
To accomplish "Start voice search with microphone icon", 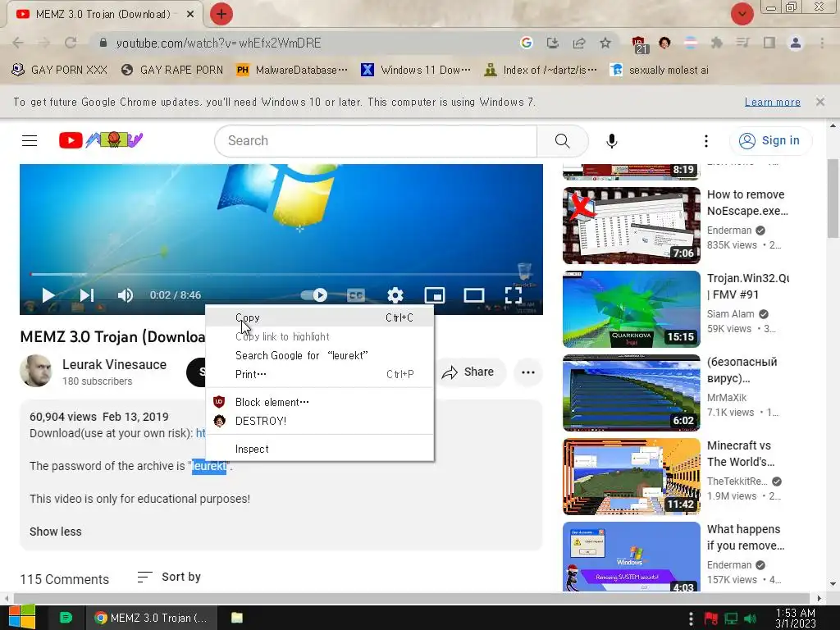I will [611, 140].
